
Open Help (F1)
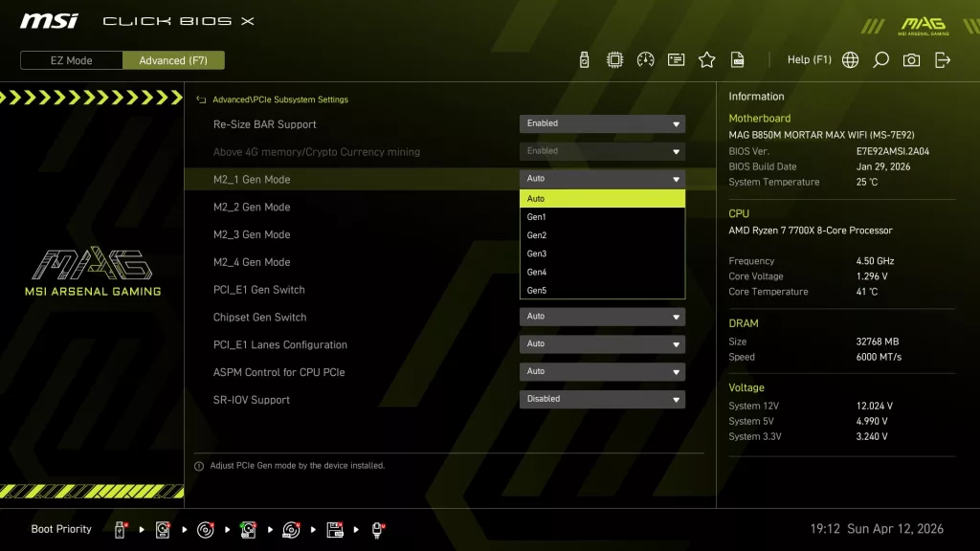[809, 60]
